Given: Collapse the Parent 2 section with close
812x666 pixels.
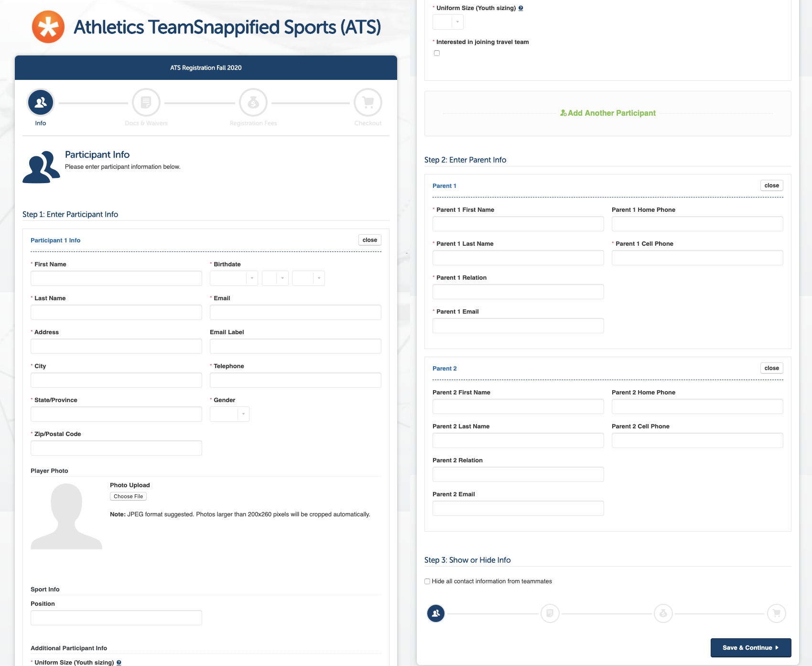Looking at the screenshot, I should tap(771, 368).
